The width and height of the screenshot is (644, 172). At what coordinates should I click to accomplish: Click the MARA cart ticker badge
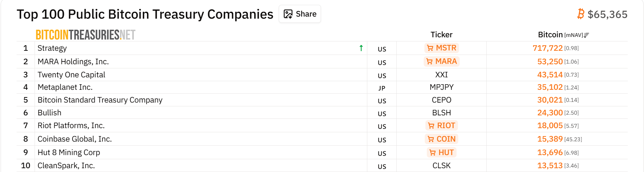pos(442,61)
